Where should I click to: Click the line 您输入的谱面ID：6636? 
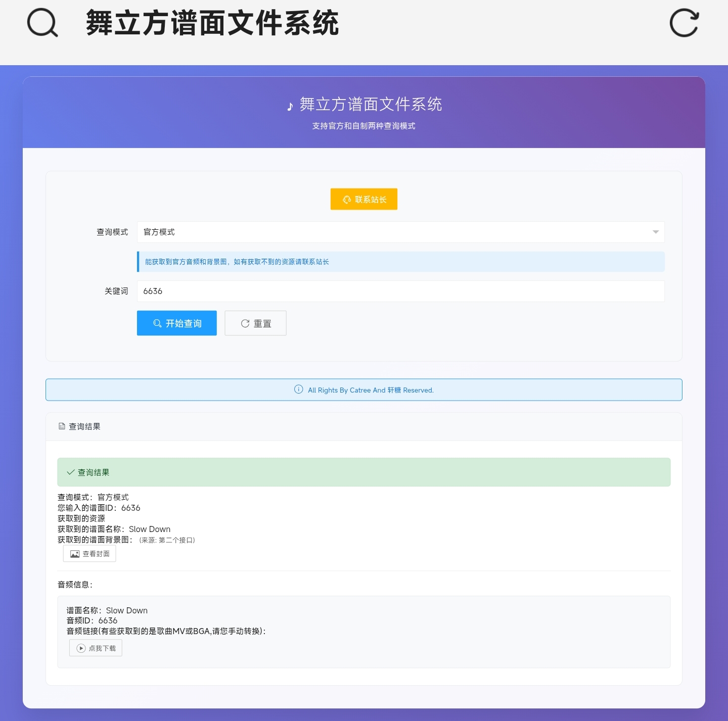coord(99,508)
